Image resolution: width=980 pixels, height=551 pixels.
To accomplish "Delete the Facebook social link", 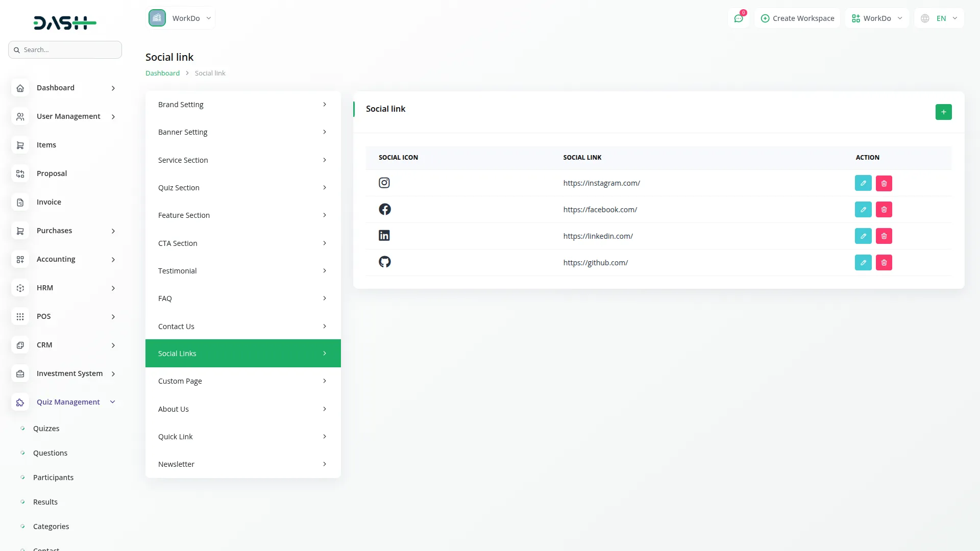I will (x=884, y=210).
